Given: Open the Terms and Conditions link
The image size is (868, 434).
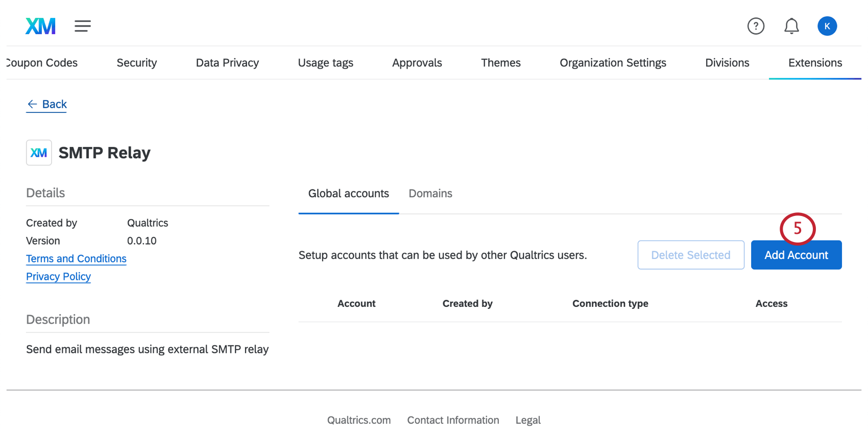Looking at the screenshot, I should (x=76, y=259).
